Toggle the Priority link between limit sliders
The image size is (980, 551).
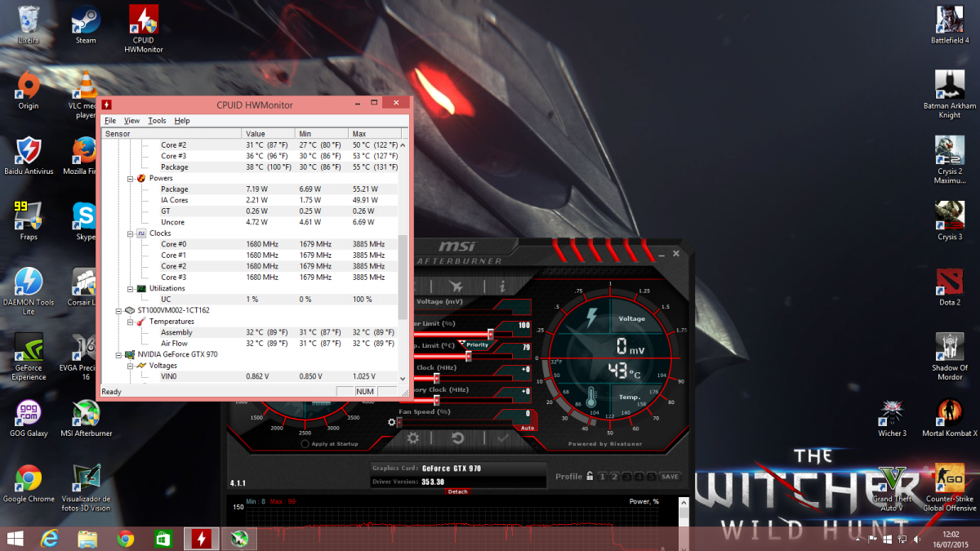pos(477,344)
